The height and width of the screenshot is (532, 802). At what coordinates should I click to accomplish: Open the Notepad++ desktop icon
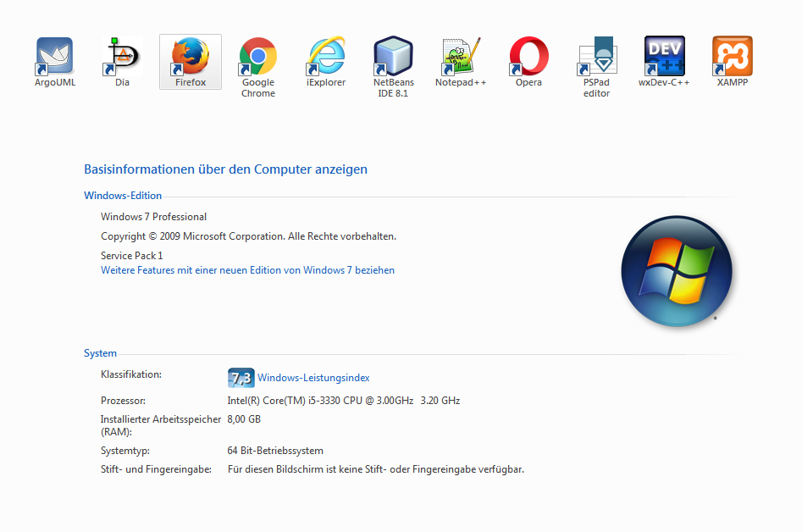461,58
